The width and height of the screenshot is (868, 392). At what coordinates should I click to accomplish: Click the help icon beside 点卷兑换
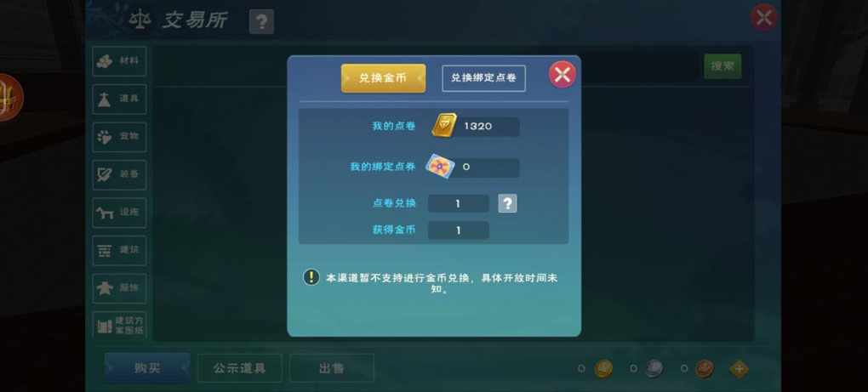(507, 203)
